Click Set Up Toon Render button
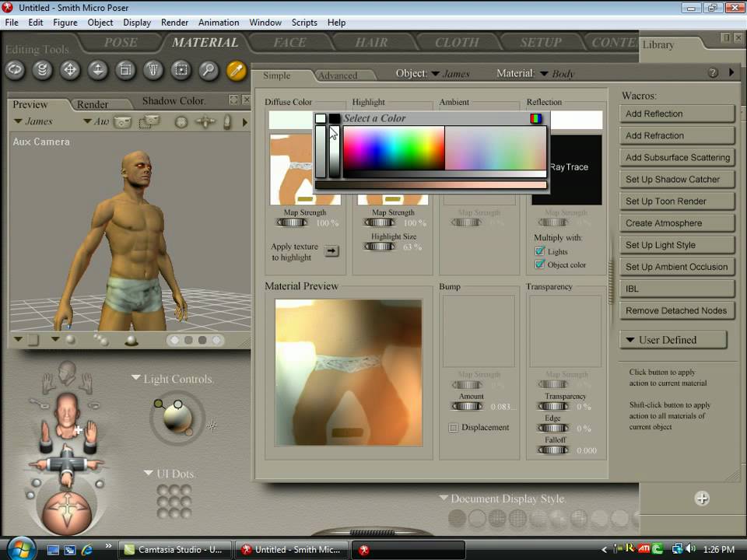Image resolution: width=747 pixels, height=560 pixels. pos(676,201)
